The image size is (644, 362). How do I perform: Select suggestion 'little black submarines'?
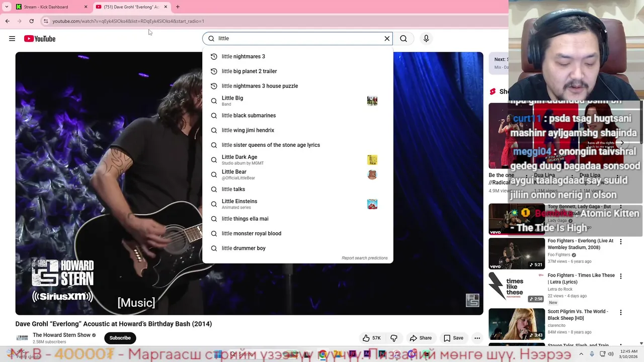(x=297, y=116)
